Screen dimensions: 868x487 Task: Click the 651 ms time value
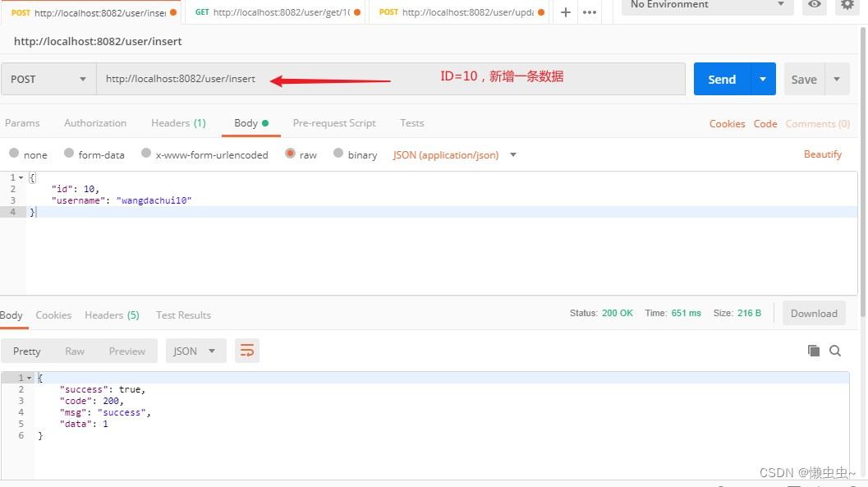(686, 313)
